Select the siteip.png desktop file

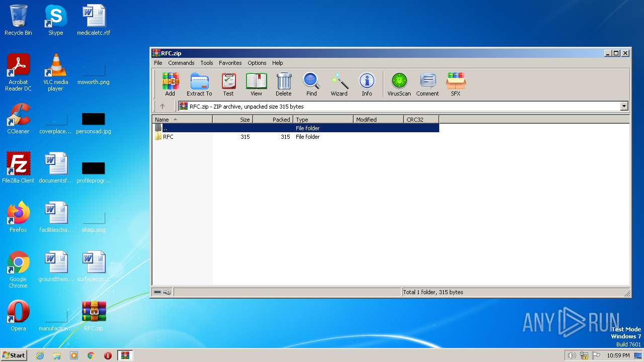coord(94,222)
